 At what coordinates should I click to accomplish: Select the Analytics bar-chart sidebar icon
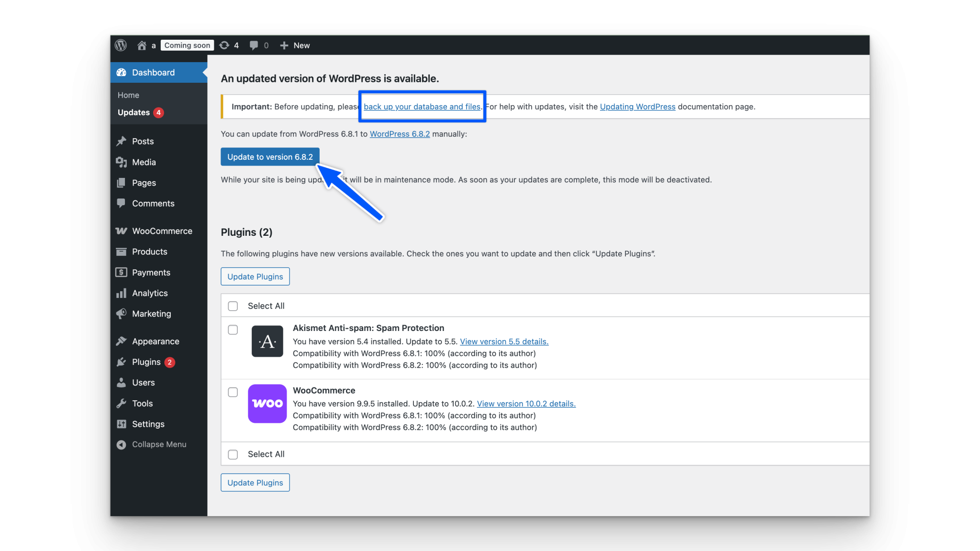[122, 293]
